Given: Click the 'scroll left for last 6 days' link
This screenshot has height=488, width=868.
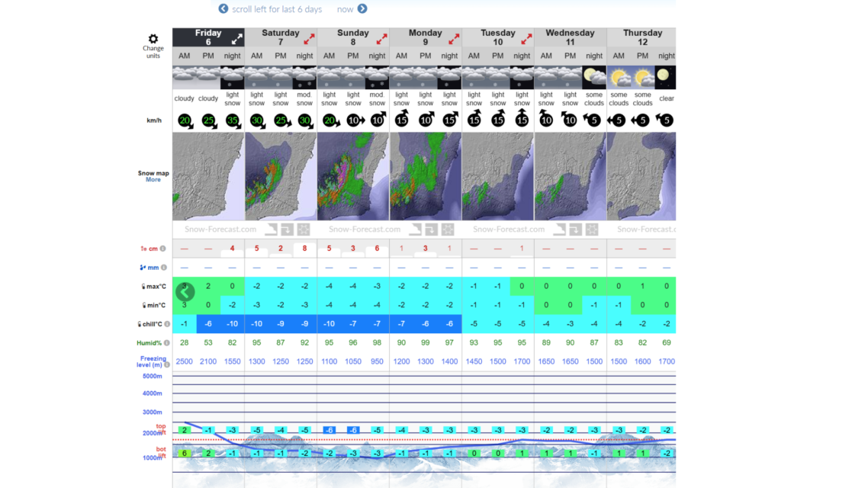Looking at the screenshot, I should coord(277,9).
